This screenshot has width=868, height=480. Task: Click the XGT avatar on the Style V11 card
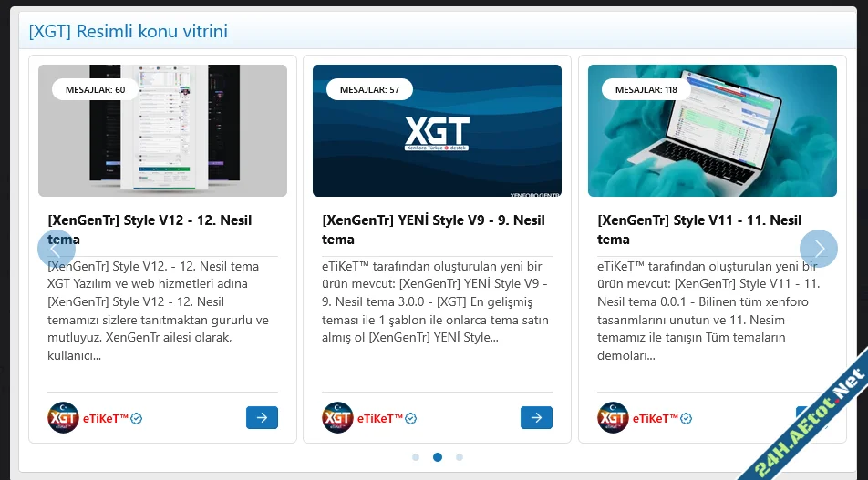(x=613, y=417)
